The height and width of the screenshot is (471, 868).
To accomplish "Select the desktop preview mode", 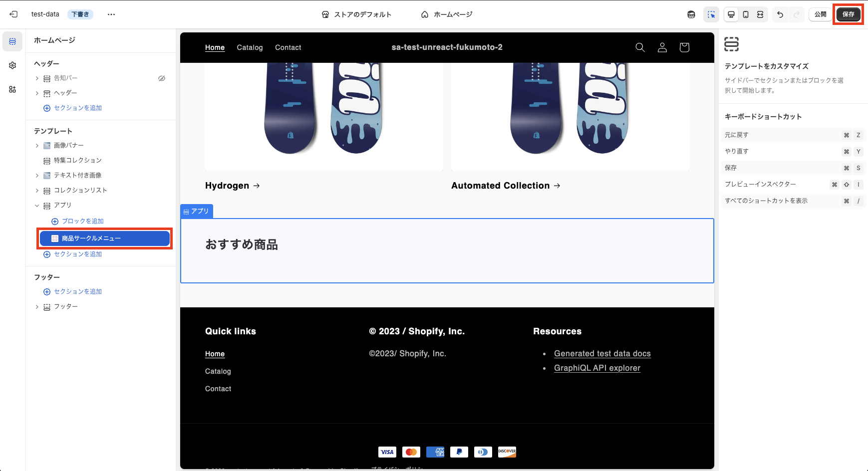I will 731,14.
